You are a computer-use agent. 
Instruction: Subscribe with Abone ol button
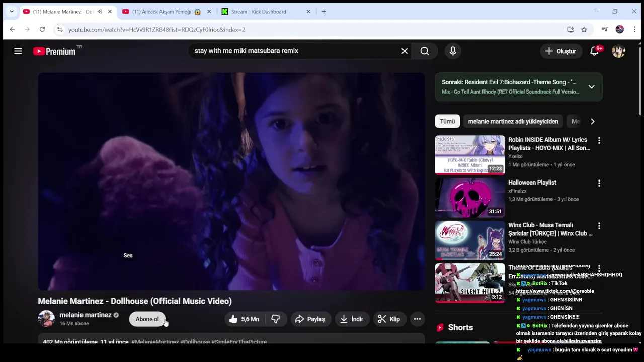click(x=147, y=319)
